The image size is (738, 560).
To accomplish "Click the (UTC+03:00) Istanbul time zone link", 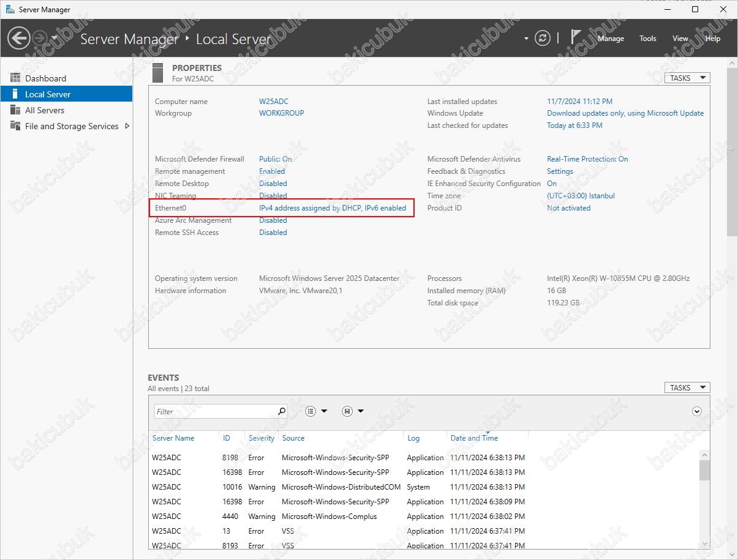I will coord(581,196).
